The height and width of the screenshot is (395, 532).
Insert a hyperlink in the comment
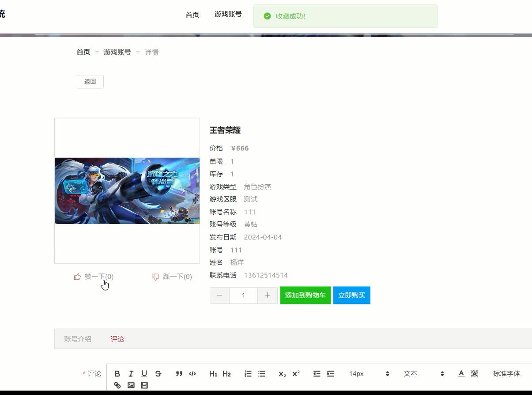pyautogui.click(x=117, y=385)
